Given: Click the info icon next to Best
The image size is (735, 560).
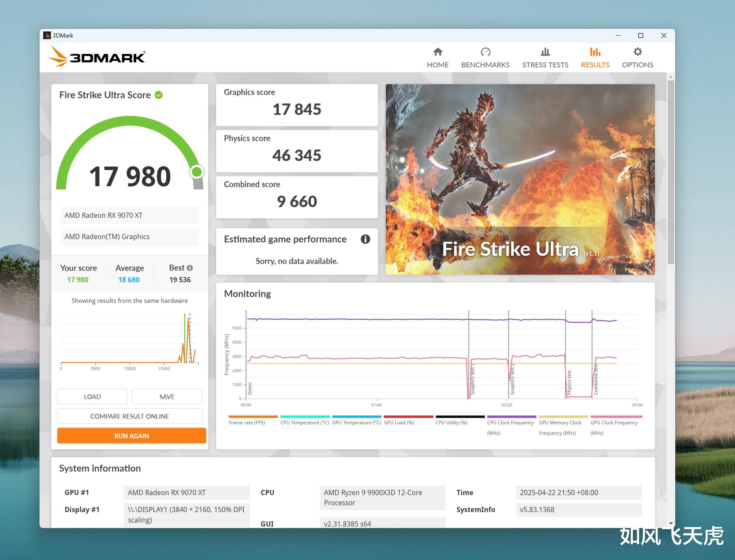Looking at the screenshot, I should pyautogui.click(x=190, y=268).
